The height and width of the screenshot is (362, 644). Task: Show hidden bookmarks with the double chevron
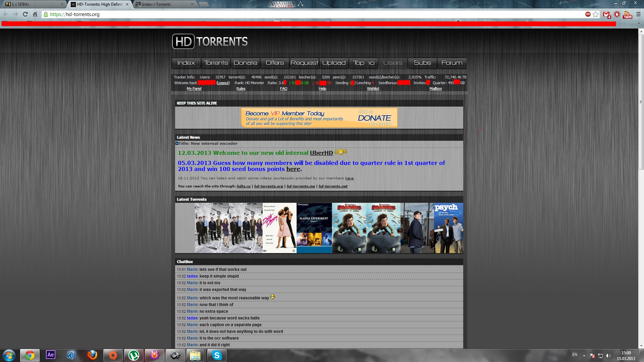pyautogui.click(x=639, y=24)
